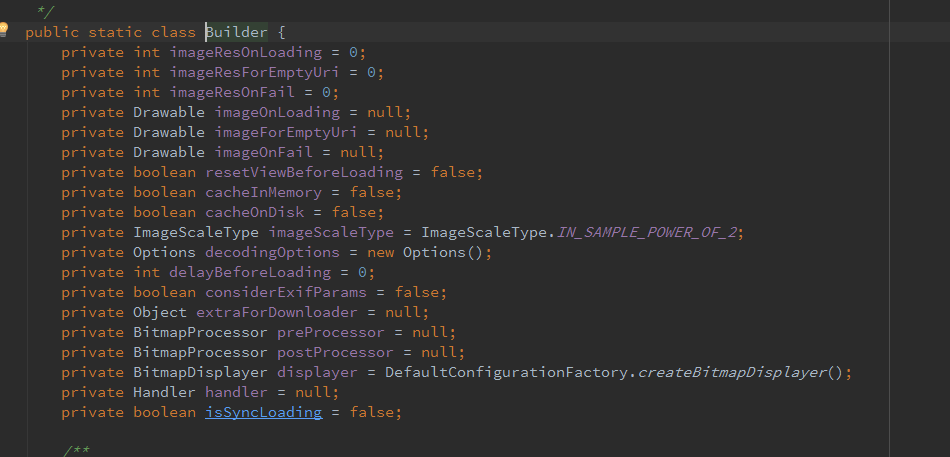This screenshot has height=457, width=950.
Task: Click the createBitmapDisplayer method call
Action: coord(732,372)
